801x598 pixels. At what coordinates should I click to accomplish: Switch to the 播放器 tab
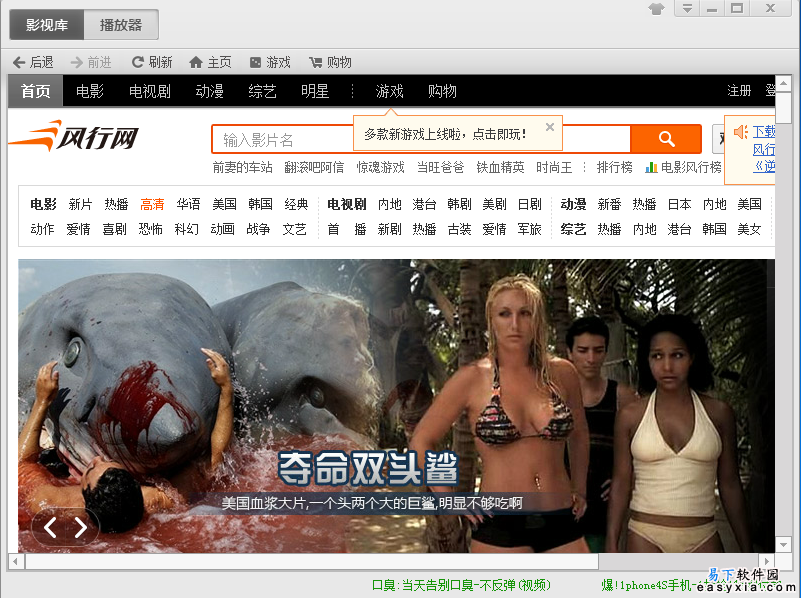[121, 25]
